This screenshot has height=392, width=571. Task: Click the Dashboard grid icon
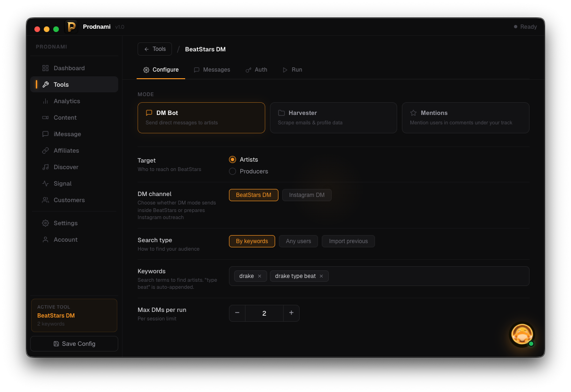(x=45, y=68)
